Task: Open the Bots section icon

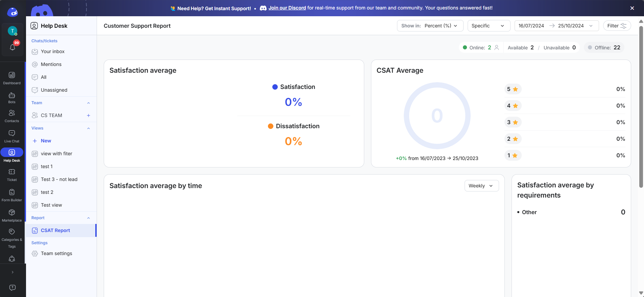Action: point(12,96)
